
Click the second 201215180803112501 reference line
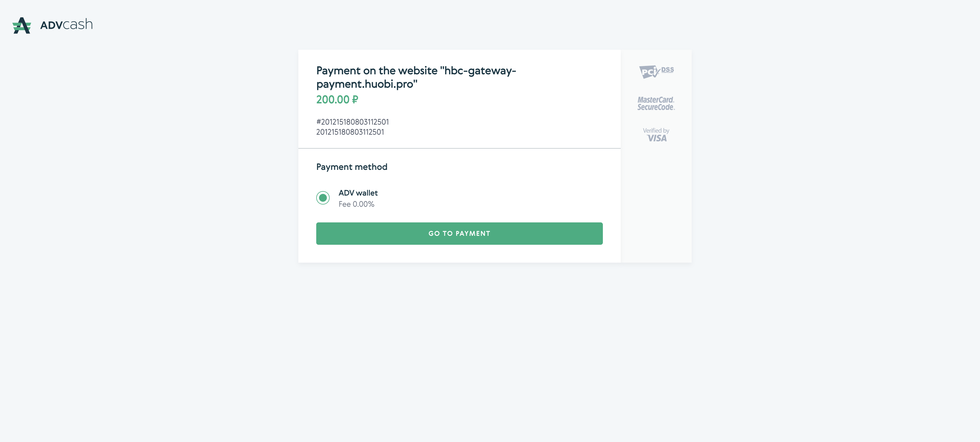[x=350, y=132]
